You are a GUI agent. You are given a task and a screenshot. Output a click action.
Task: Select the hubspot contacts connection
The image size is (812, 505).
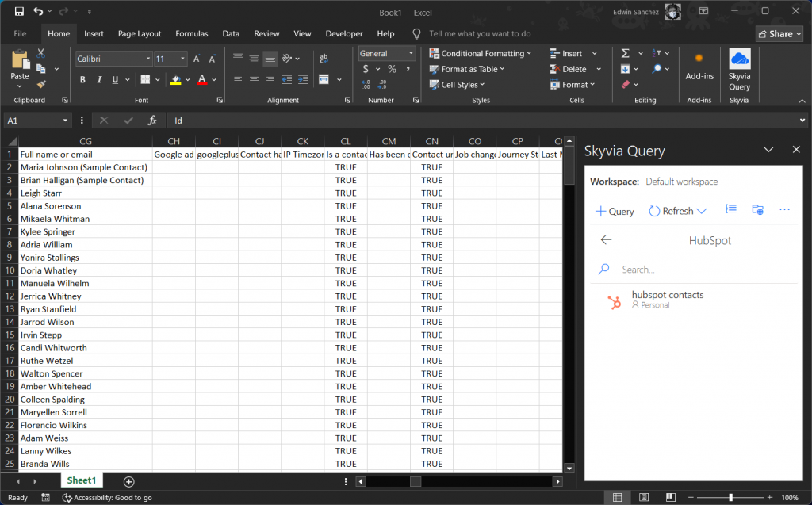[x=694, y=300]
